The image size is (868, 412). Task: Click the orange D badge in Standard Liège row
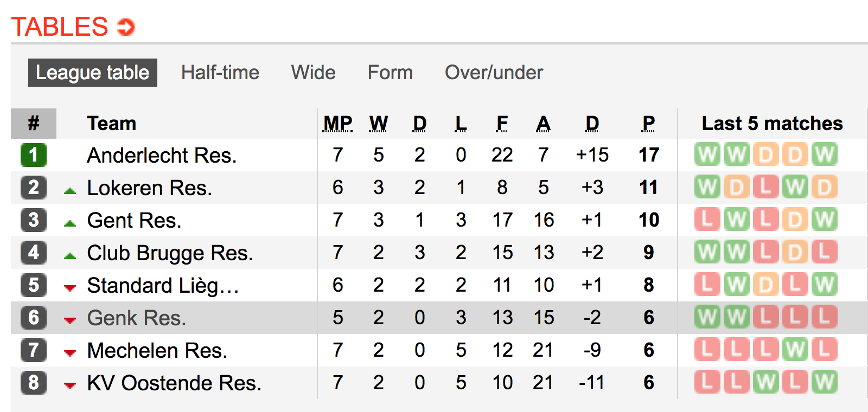point(765,285)
